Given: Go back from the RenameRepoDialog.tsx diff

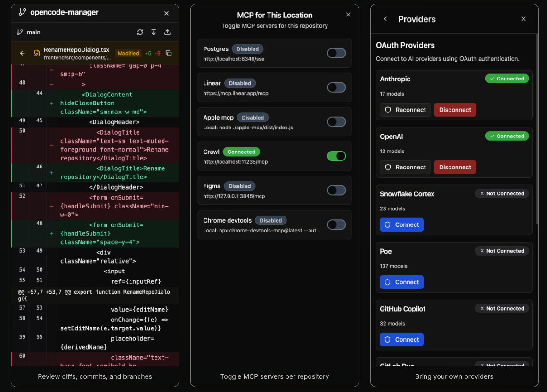Looking at the screenshot, I should 22,53.
